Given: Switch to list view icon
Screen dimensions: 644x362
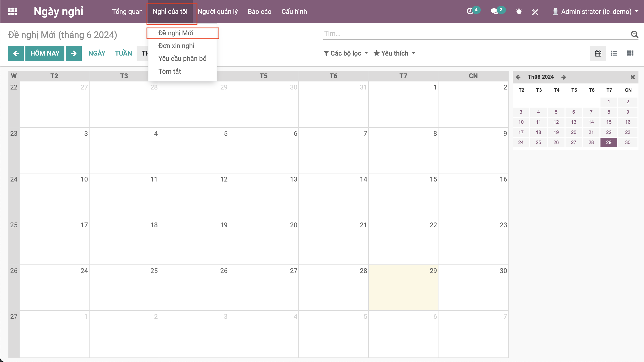Looking at the screenshot, I should pyautogui.click(x=614, y=53).
